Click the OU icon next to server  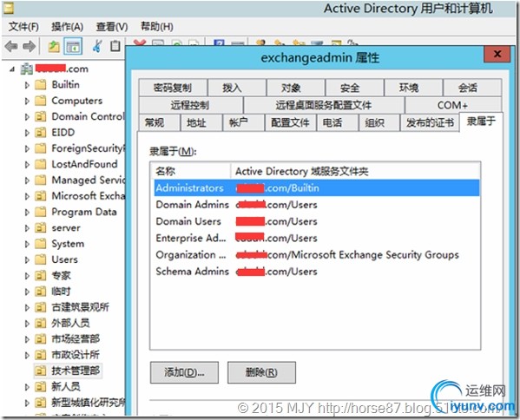(x=41, y=227)
